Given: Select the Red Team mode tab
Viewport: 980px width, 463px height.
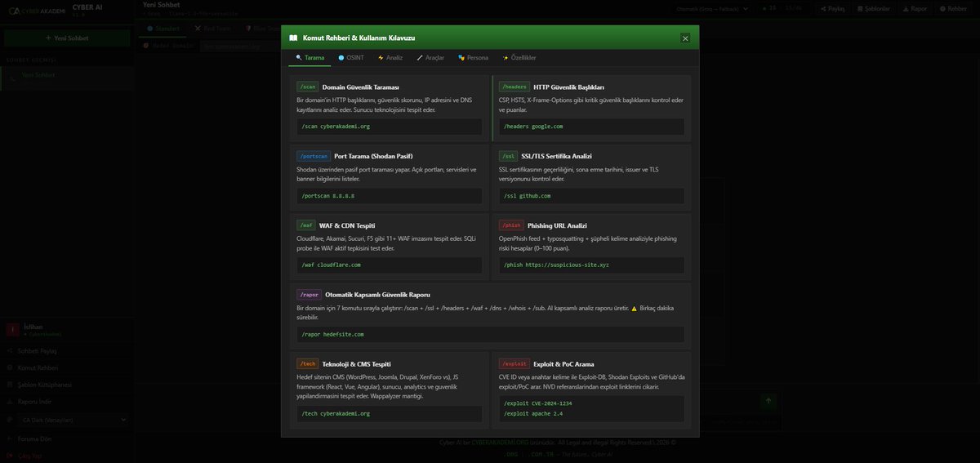Looking at the screenshot, I should point(215,28).
